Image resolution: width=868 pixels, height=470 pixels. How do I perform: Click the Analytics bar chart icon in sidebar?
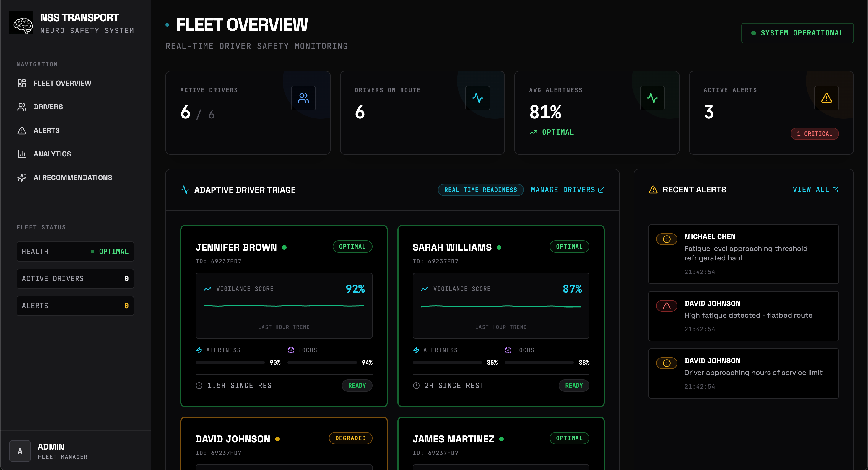tap(22, 154)
